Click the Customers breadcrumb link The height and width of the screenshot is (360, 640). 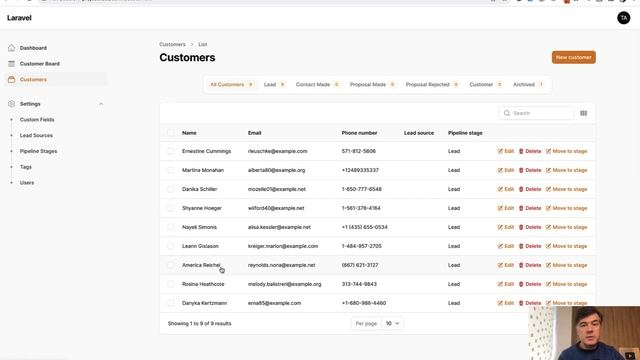click(x=172, y=44)
